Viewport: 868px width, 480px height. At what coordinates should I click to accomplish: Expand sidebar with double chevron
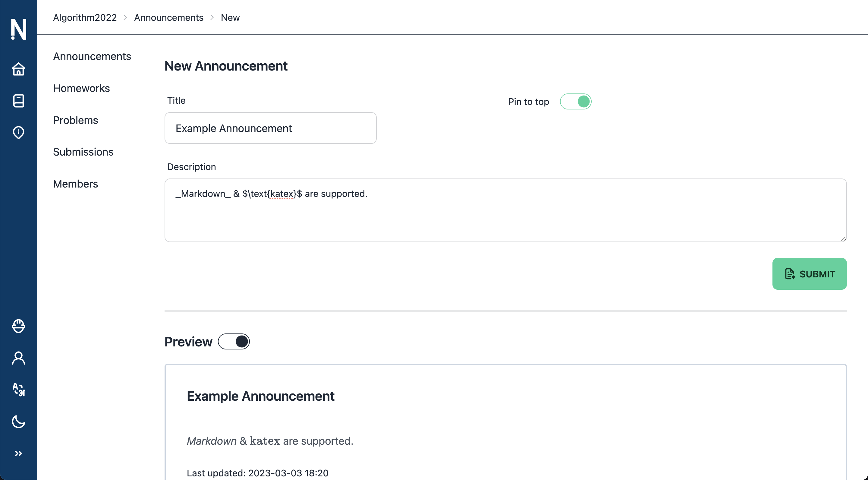coord(18,453)
